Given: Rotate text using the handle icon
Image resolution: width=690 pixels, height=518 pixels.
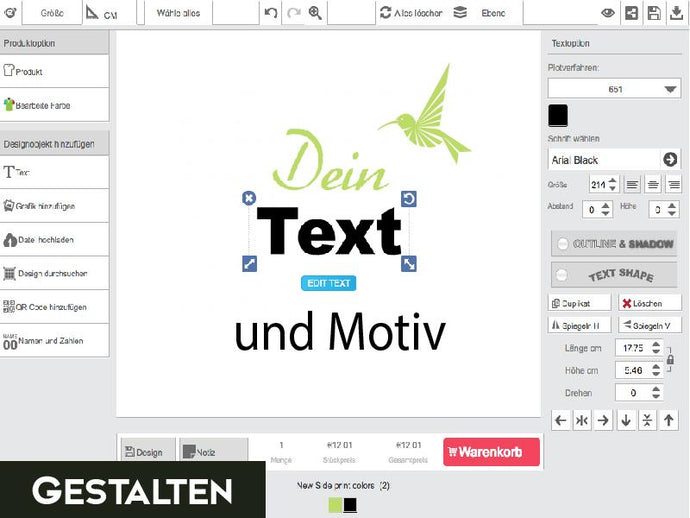Looking at the screenshot, I should coord(408,199).
